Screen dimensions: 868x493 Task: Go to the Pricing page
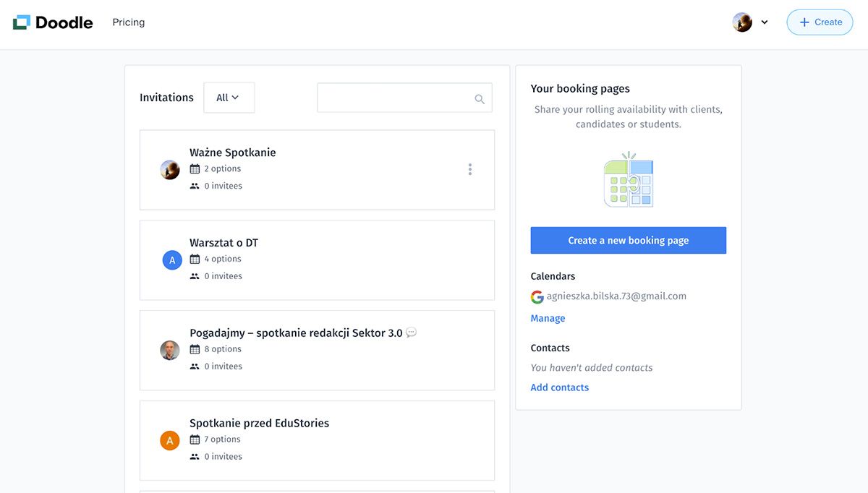(x=129, y=22)
